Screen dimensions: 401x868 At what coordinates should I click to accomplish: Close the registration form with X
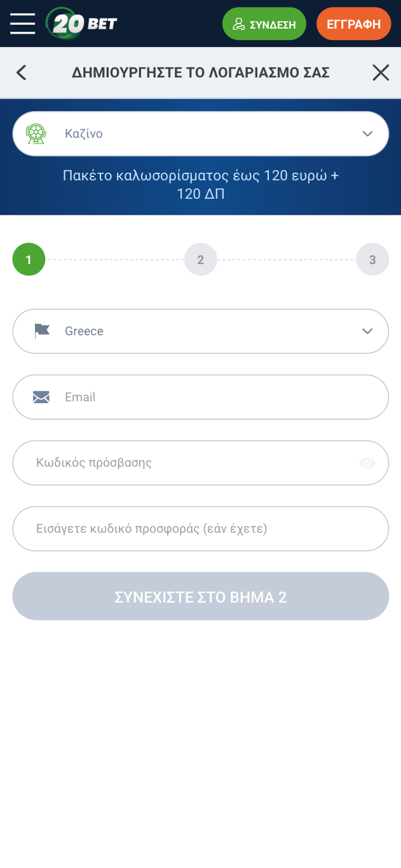point(380,72)
